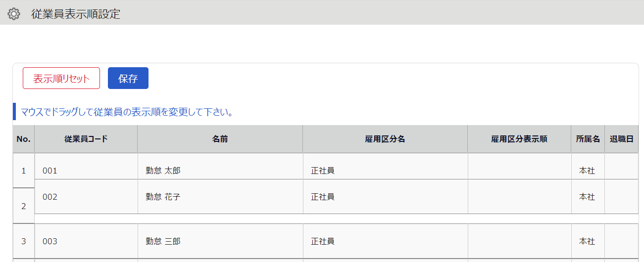Click the 従業員コード column header
Viewport: 644px width, 262px height.
point(86,139)
